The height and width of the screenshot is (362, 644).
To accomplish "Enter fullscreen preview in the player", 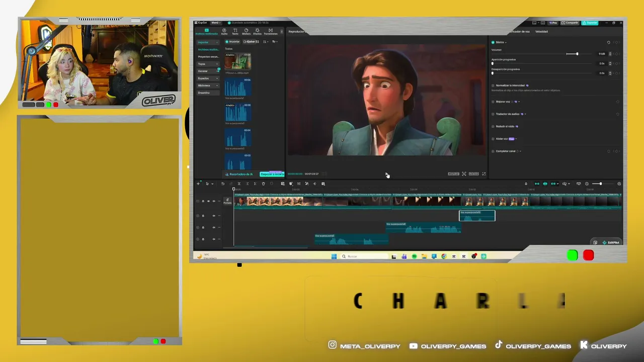I will [484, 174].
